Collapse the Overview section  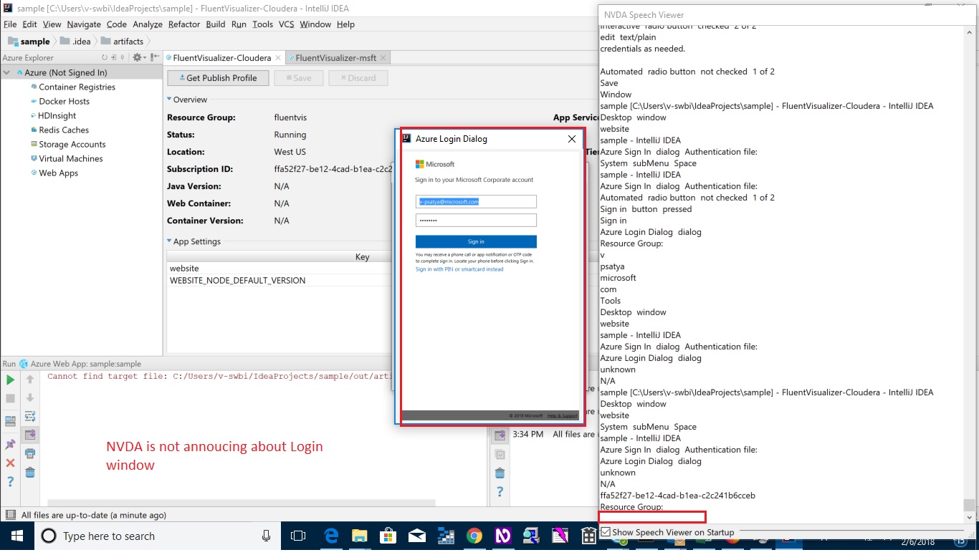[168, 100]
